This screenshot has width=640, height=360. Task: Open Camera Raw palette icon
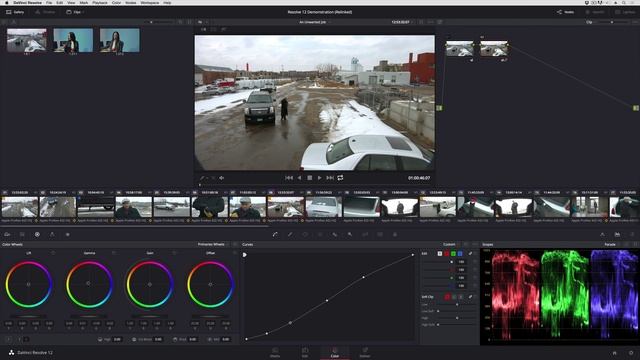pyautogui.click(x=7, y=235)
